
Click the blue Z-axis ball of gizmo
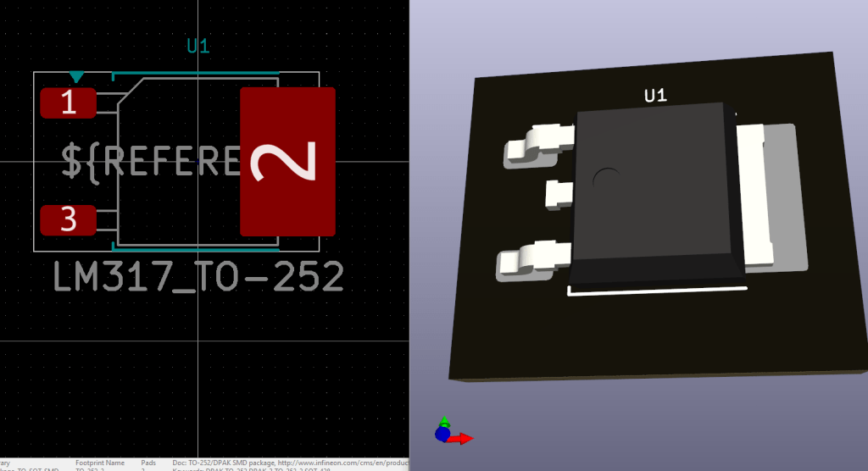click(442, 434)
